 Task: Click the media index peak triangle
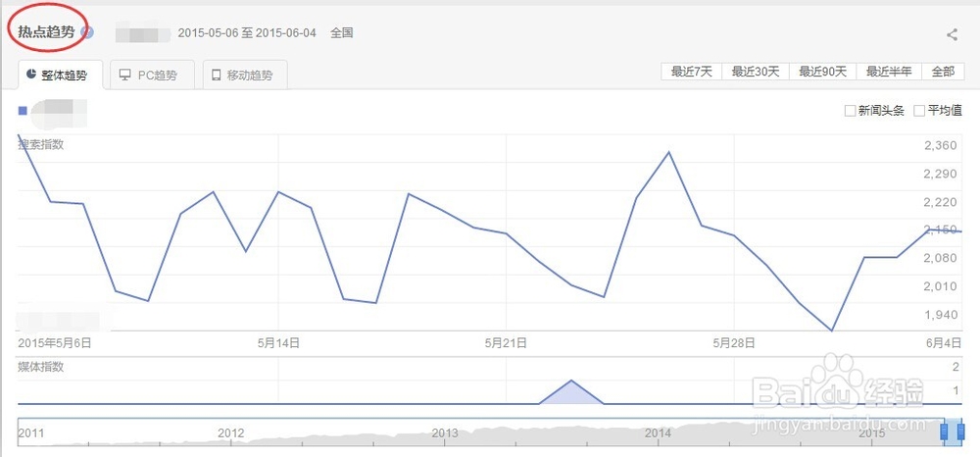(x=571, y=393)
